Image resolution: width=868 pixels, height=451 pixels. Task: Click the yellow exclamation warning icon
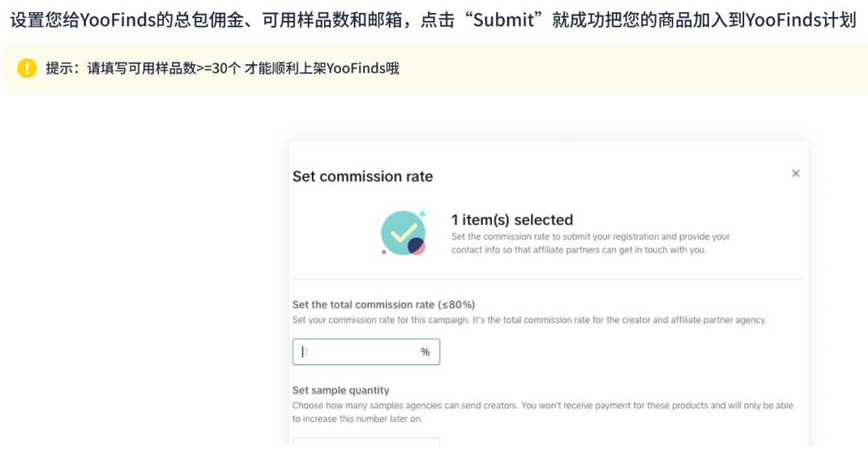coord(27,68)
